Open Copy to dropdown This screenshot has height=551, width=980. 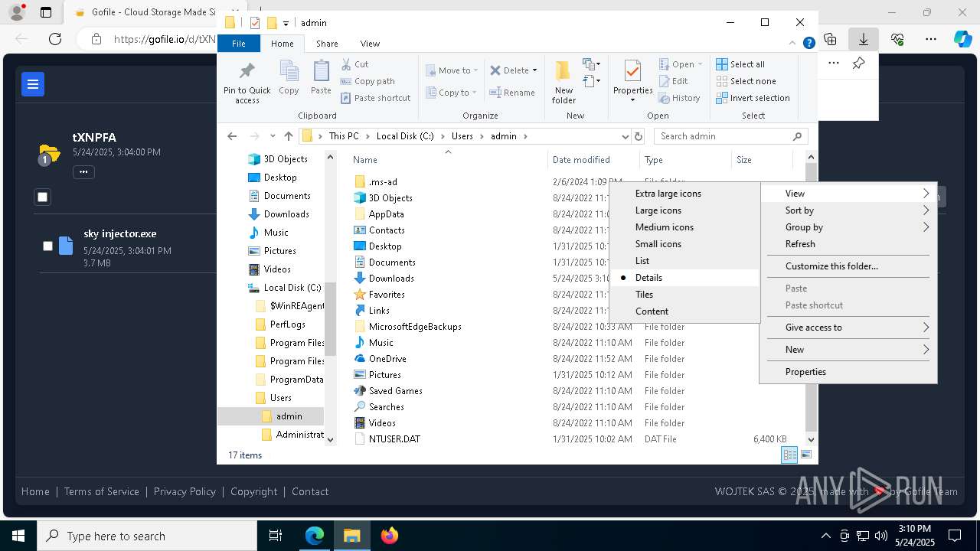pos(452,93)
